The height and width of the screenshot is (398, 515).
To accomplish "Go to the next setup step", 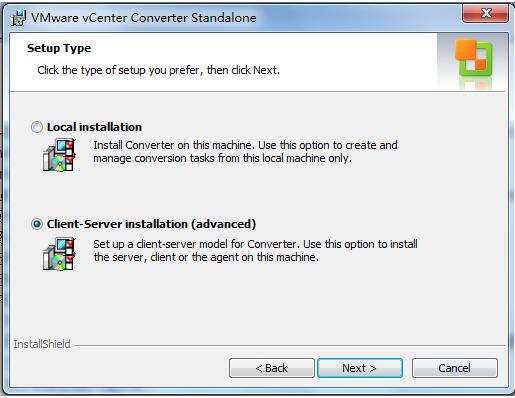I will click(x=360, y=368).
